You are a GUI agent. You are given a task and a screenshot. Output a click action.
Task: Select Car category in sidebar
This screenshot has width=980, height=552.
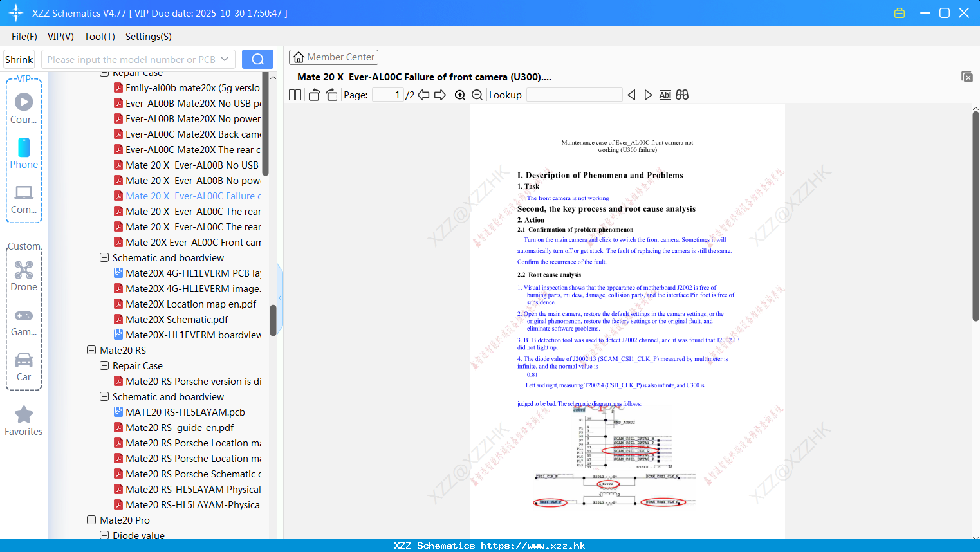tap(24, 367)
